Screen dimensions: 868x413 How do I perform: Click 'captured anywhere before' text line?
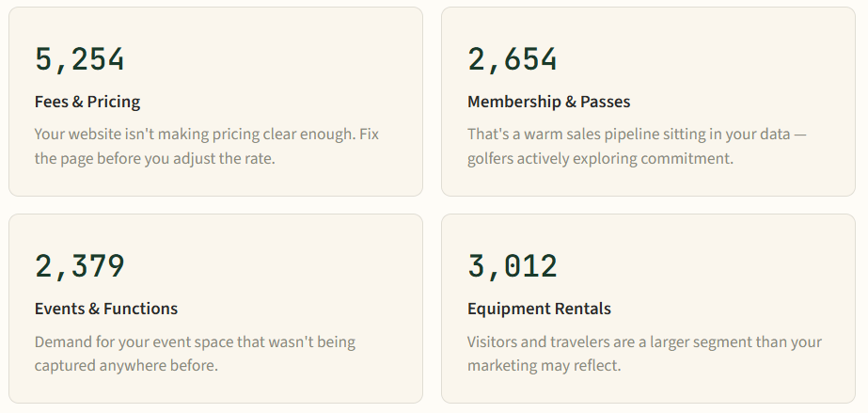[126, 365]
